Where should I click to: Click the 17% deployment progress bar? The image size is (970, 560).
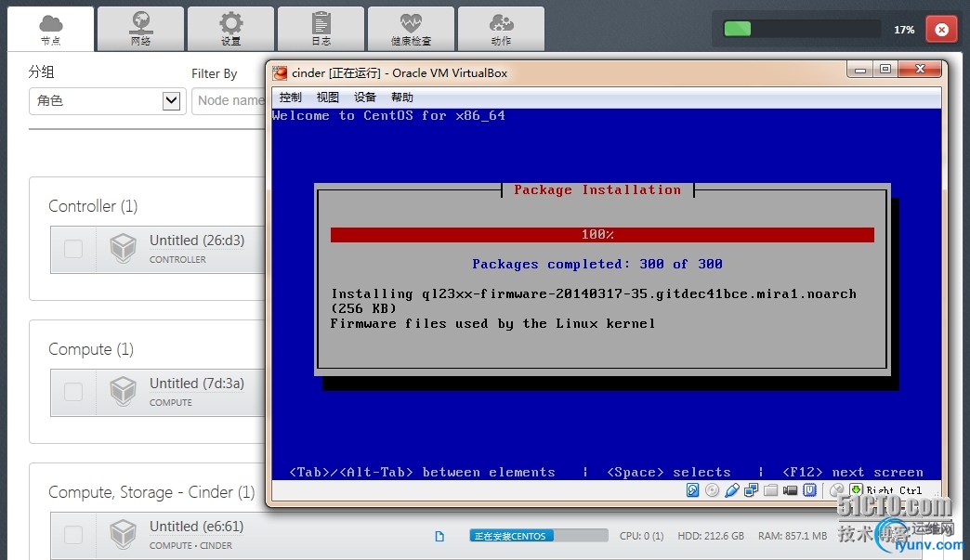point(802,29)
